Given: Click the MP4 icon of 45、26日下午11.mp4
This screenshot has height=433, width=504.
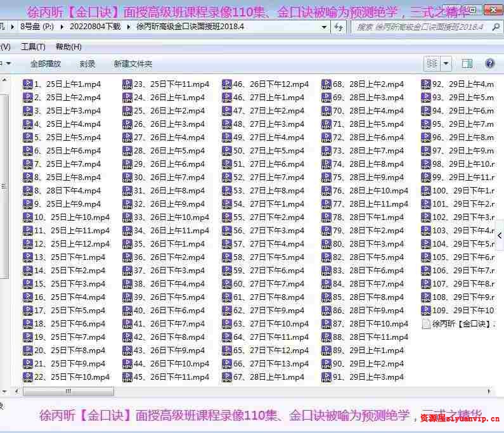Looking at the screenshot, I should (127, 377).
